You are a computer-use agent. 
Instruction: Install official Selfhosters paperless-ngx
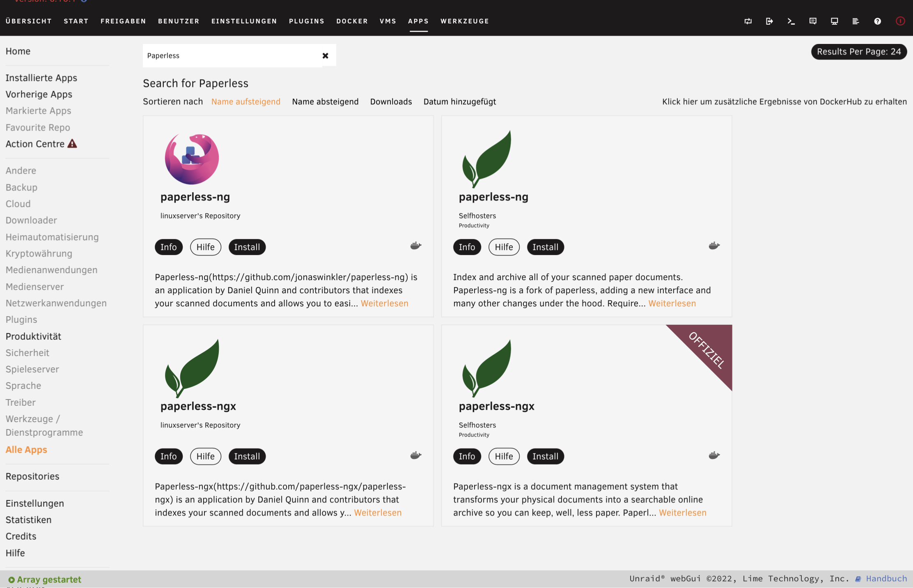coord(546,457)
